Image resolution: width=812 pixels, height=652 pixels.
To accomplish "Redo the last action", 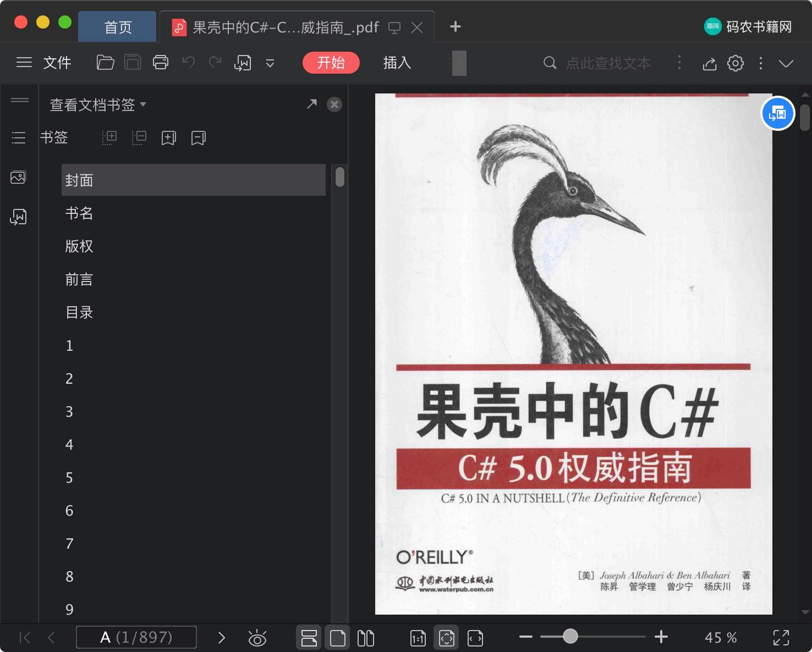I will tap(215, 63).
